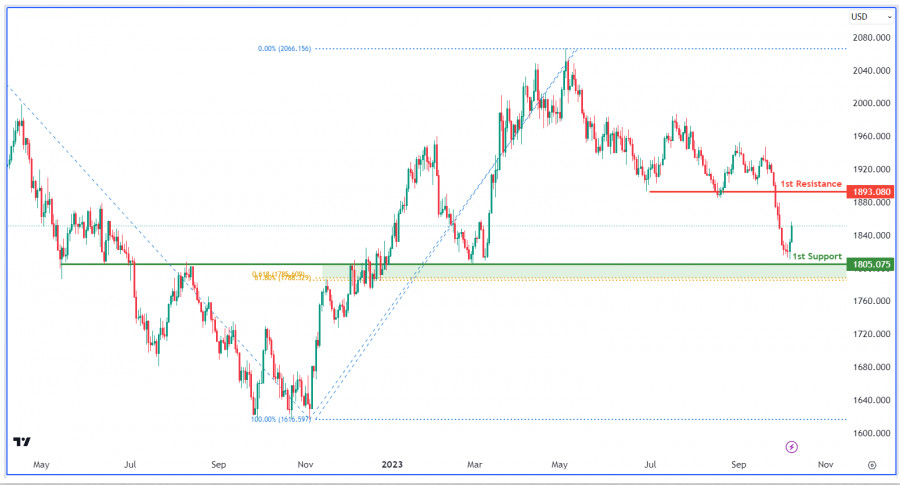The height and width of the screenshot is (485, 900).
Task: Click the 1st Resistance text label
Action: click(x=810, y=184)
